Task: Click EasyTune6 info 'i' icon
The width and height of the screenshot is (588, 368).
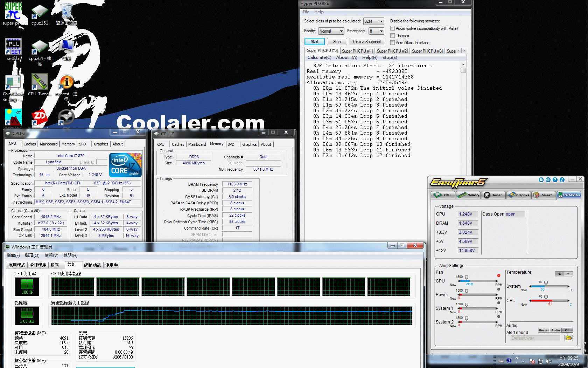Action: [x=562, y=180]
